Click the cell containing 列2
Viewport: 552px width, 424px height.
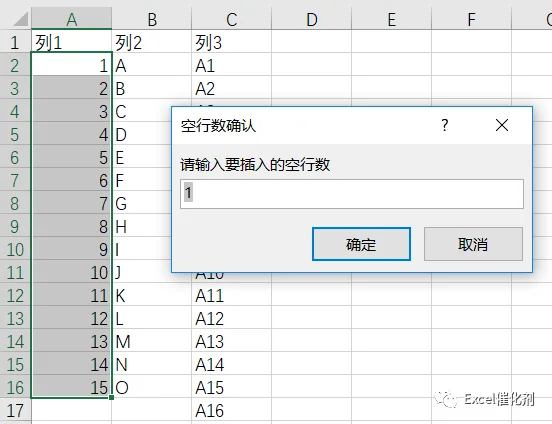152,42
